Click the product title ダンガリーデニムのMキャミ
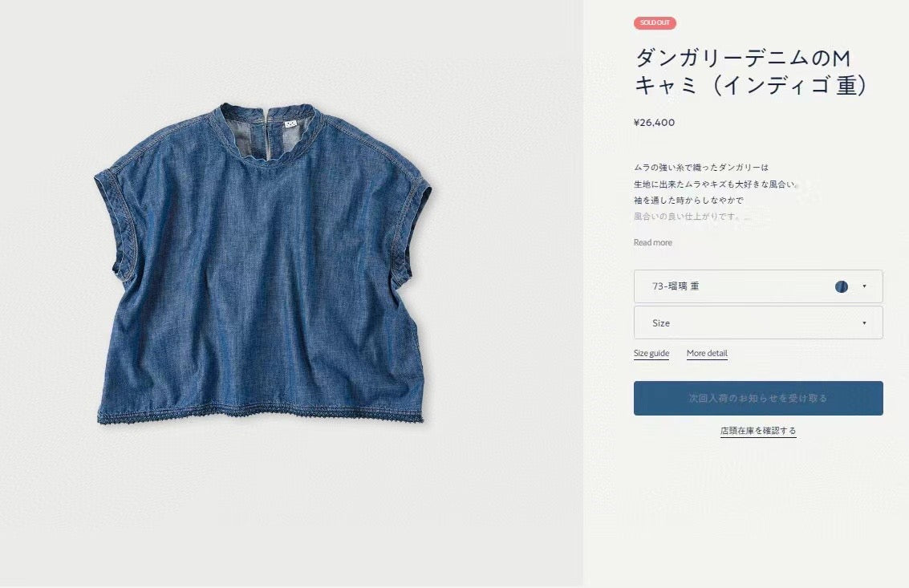Viewport: 909px width, 588px height. tap(751, 71)
